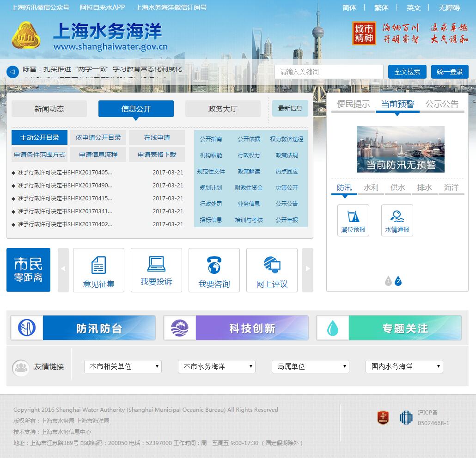Open the 网上评议 monitor icon tile
Viewport: 476px width, 458px height.
[x=272, y=270]
